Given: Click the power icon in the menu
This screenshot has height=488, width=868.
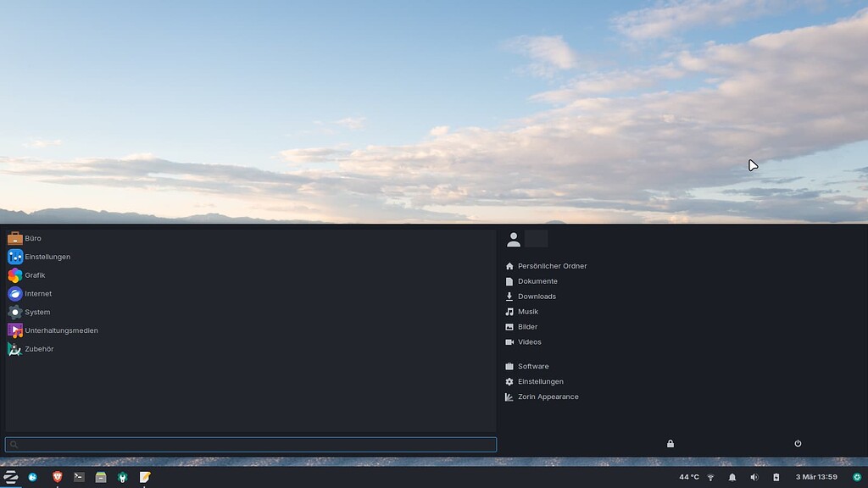Looking at the screenshot, I should click(x=798, y=443).
